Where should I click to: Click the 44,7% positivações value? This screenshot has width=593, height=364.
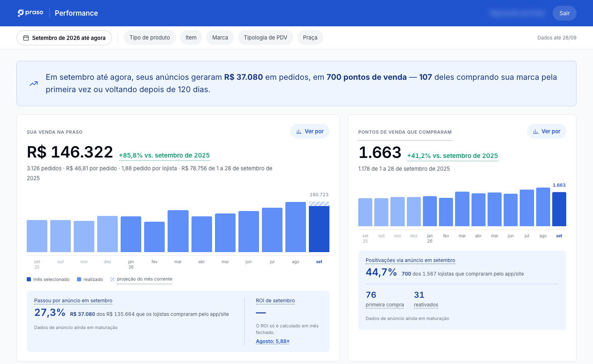[x=381, y=272]
